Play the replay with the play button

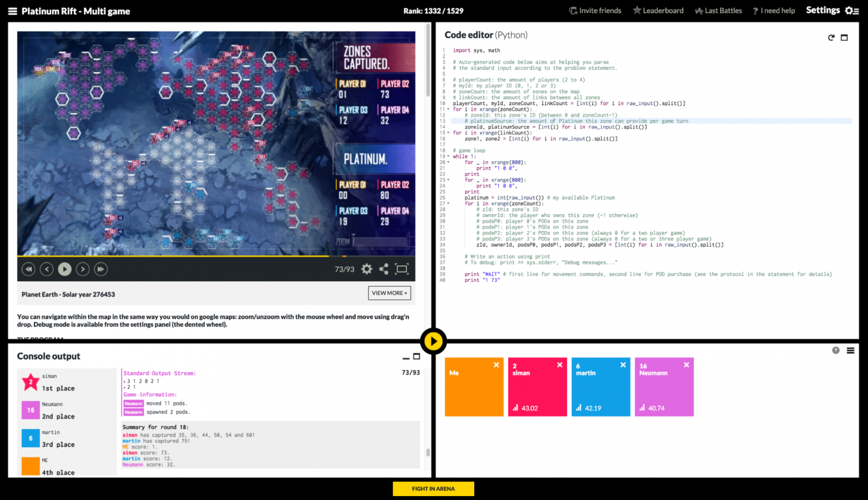64,269
